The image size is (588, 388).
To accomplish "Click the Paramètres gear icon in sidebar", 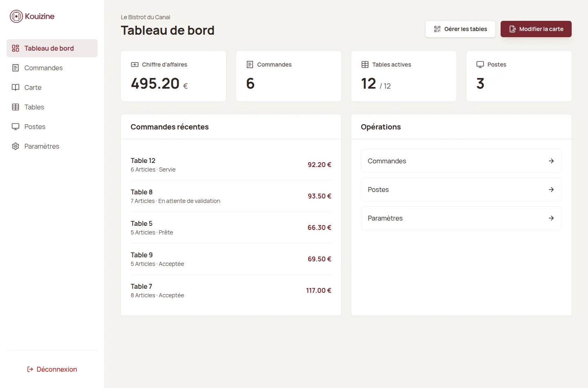I will 16,146.
